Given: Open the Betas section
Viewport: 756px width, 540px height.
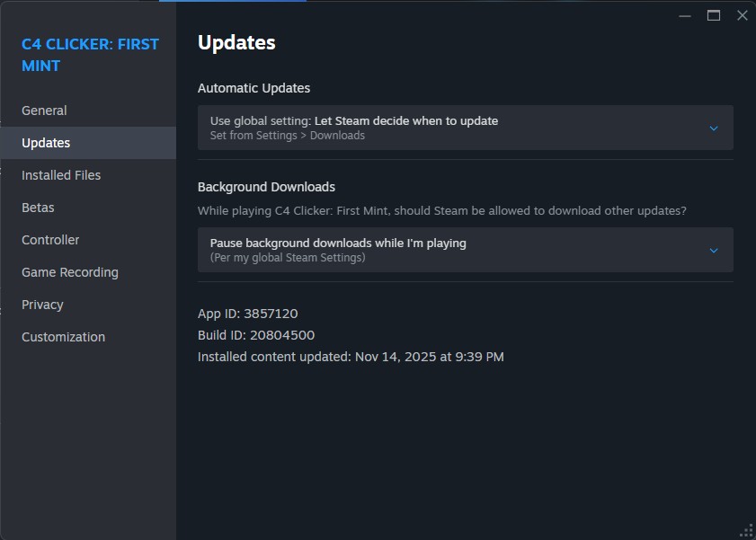Looking at the screenshot, I should click(x=38, y=208).
